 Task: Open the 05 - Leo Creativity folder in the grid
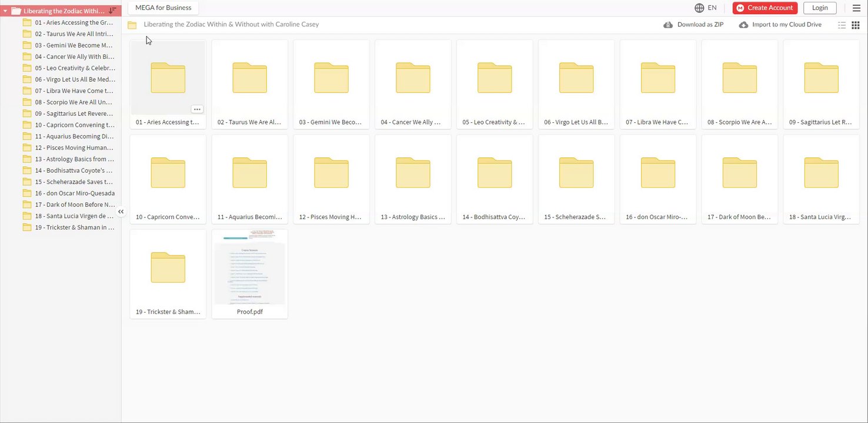tap(495, 84)
